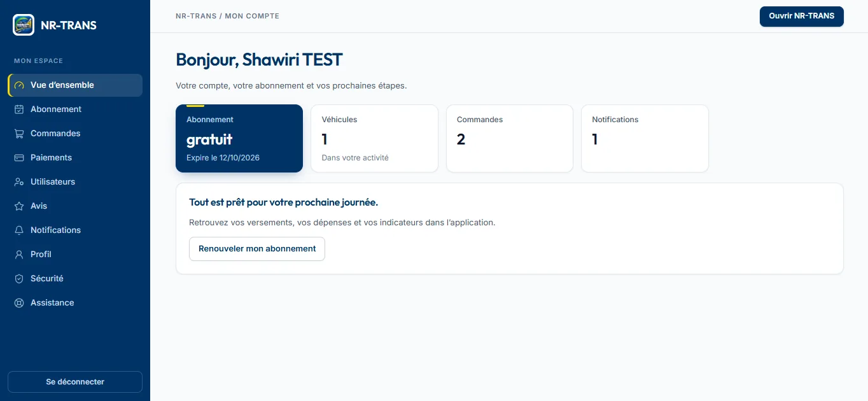The width and height of the screenshot is (868, 401).
Task: Click the MON ESPACE sidebar section label
Action: coord(38,61)
